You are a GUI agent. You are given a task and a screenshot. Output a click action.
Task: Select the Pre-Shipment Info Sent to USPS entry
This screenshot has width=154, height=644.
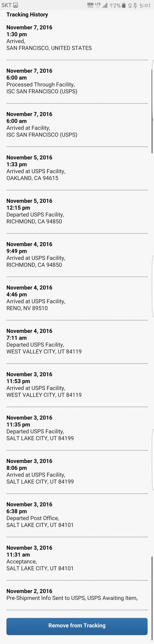coord(72,594)
